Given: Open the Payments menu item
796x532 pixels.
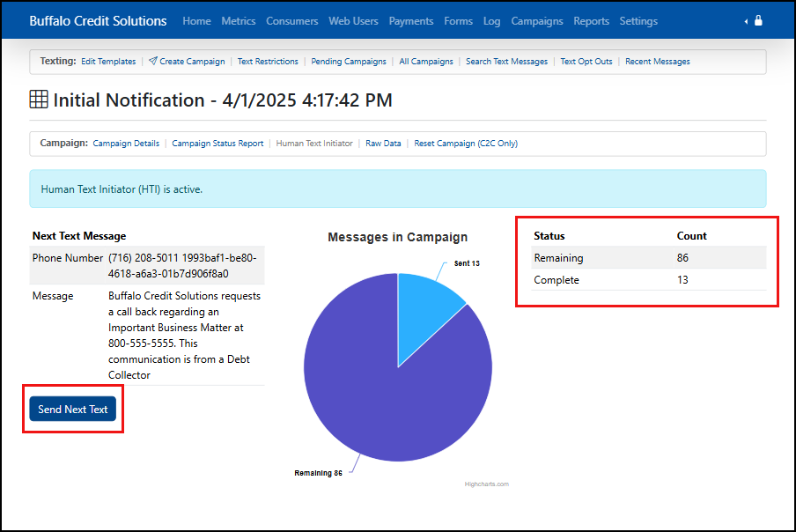Looking at the screenshot, I should click(411, 21).
